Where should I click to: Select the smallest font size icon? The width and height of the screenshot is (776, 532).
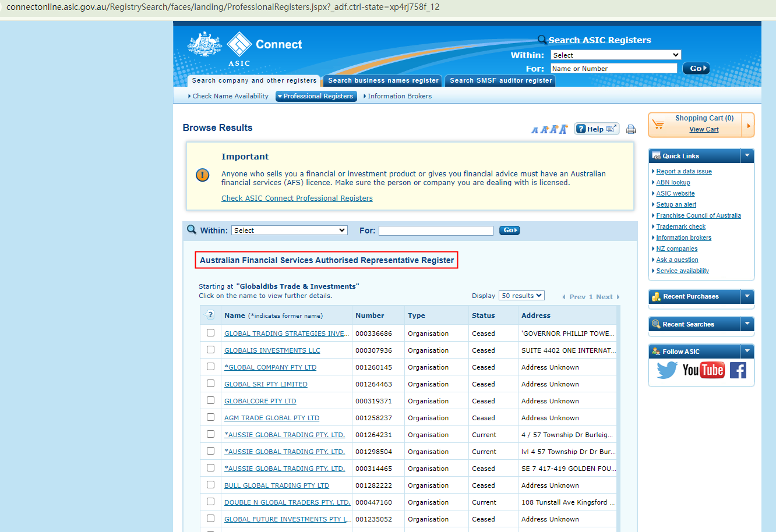pos(534,130)
